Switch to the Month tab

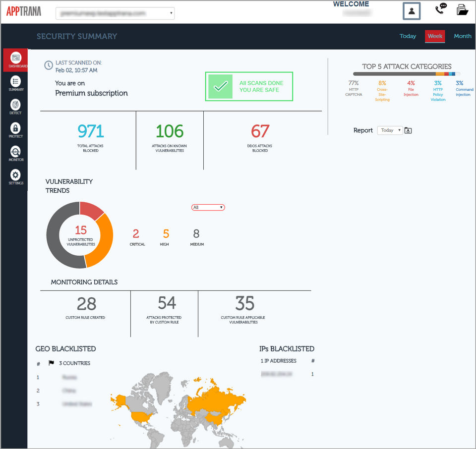coord(462,36)
